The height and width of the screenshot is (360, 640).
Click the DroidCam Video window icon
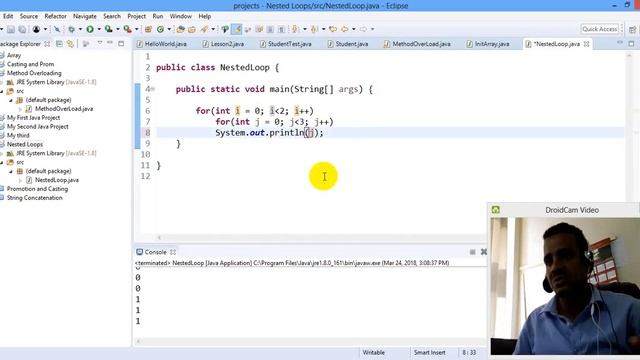pyautogui.click(x=496, y=210)
